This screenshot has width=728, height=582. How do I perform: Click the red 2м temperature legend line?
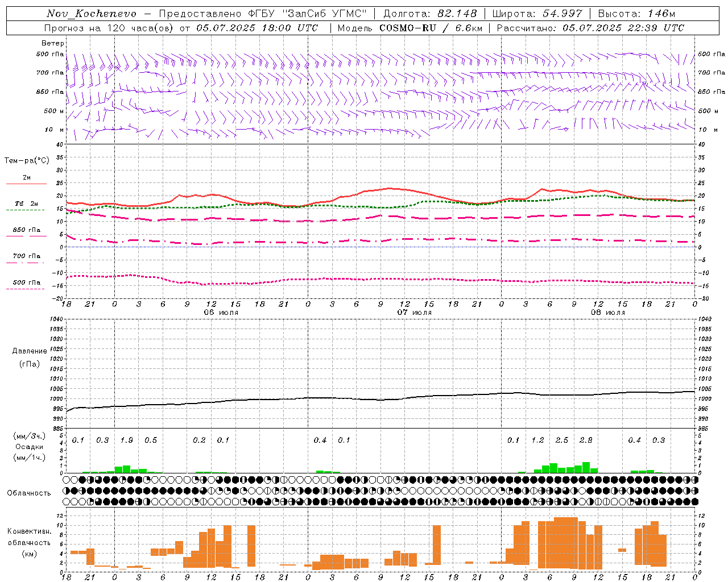(26, 184)
